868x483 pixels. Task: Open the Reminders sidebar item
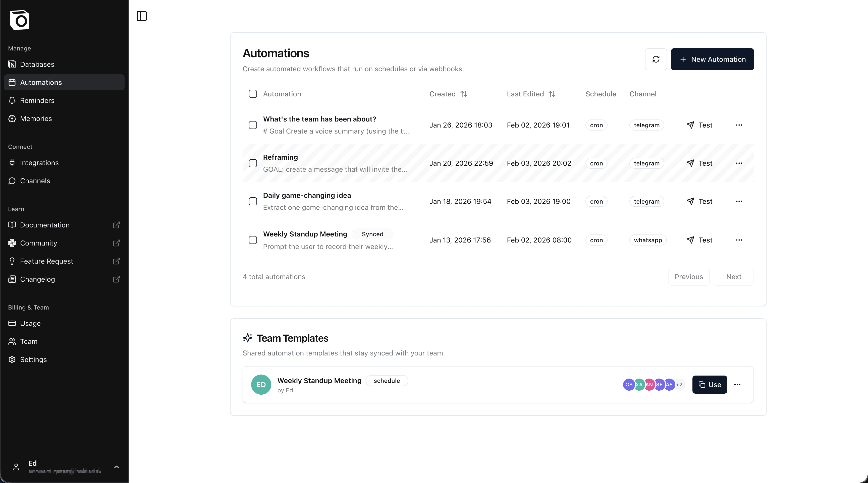37,100
